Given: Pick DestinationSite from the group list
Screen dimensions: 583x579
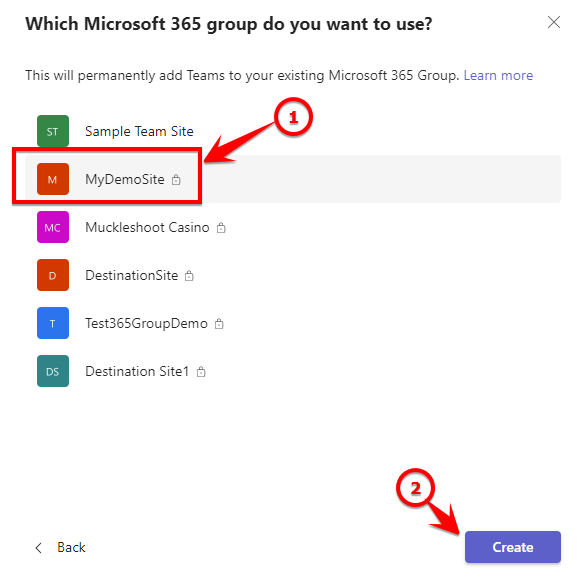Looking at the screenshot, I should coord(132,275).
